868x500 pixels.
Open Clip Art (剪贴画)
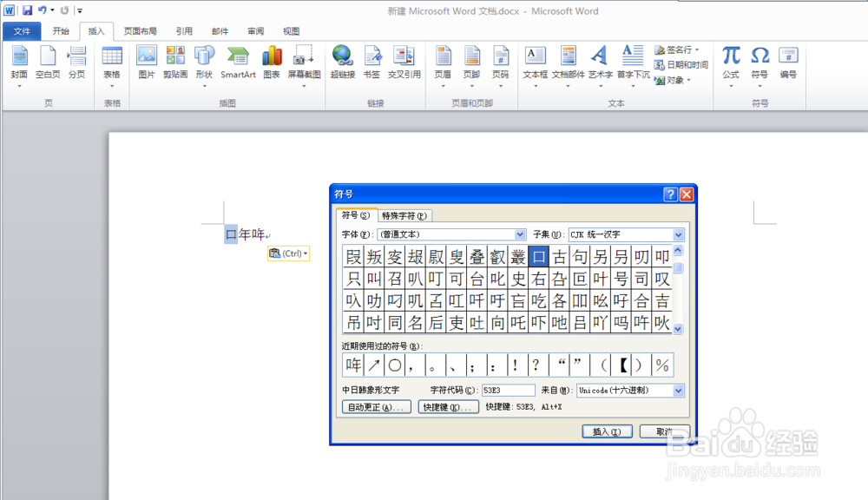coord(175,62)
